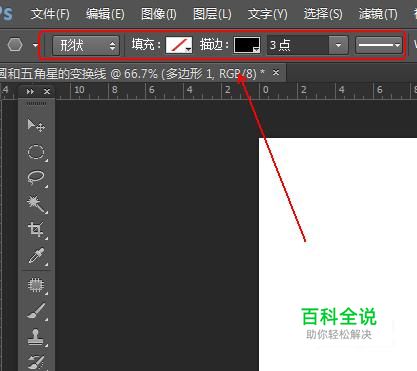
Task: Open the 选择(S) menu
Action: (323, 14)
